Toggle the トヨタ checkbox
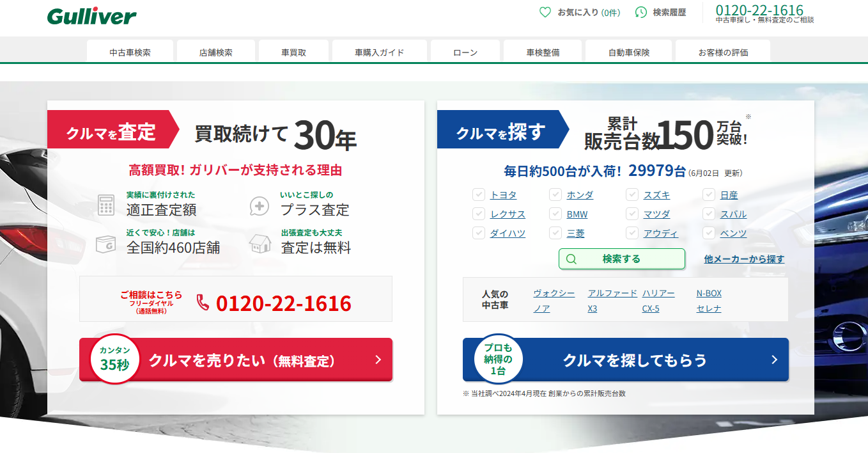Image resolution: width=868 pixels, height=453 pixels. click(x=479, y=195)
